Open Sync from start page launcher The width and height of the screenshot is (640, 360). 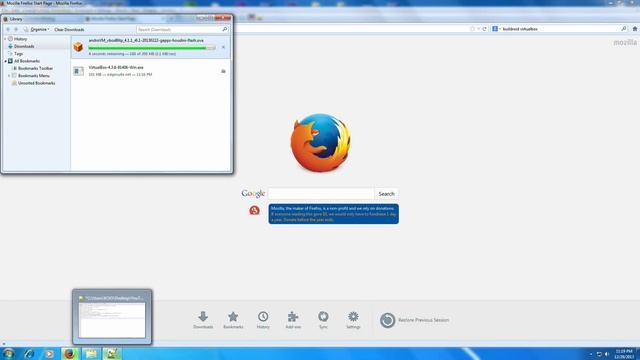coord(323,320)
